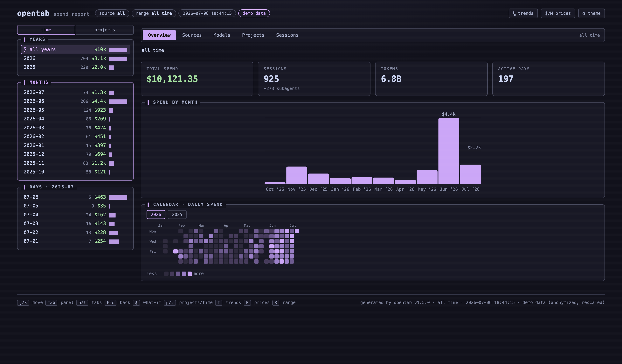Select month 2026-04 row
Screen dimensions: 622x364
(75, 119)
